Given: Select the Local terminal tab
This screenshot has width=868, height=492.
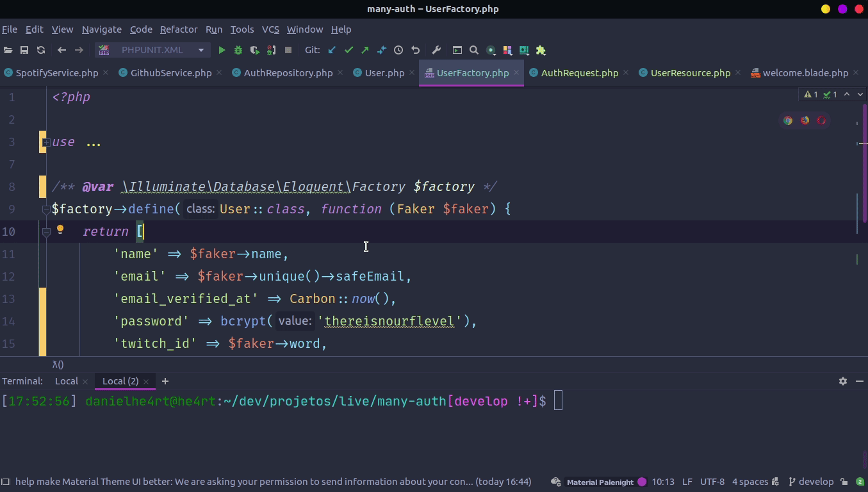Looking at the screenshot, I should (67, 381).
